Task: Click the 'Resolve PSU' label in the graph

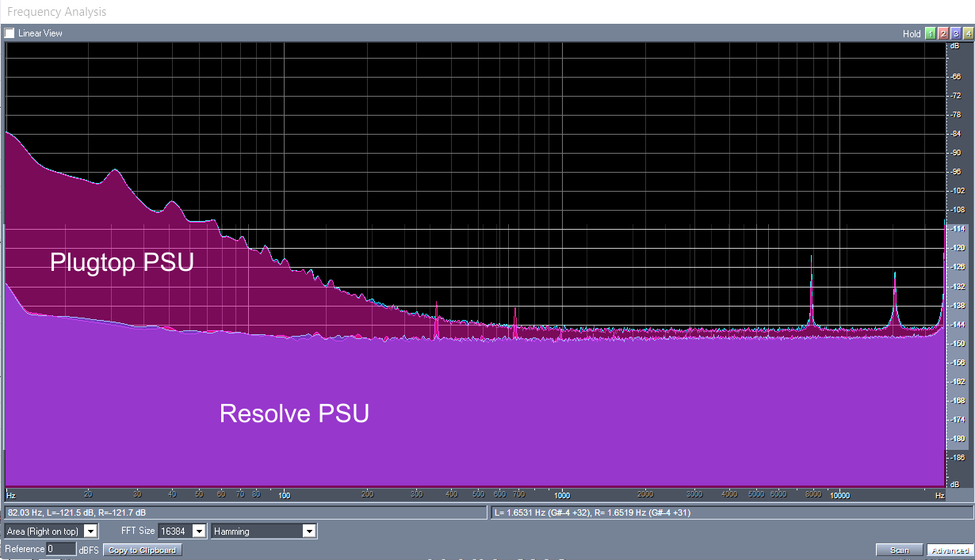Action: [294, 413]
